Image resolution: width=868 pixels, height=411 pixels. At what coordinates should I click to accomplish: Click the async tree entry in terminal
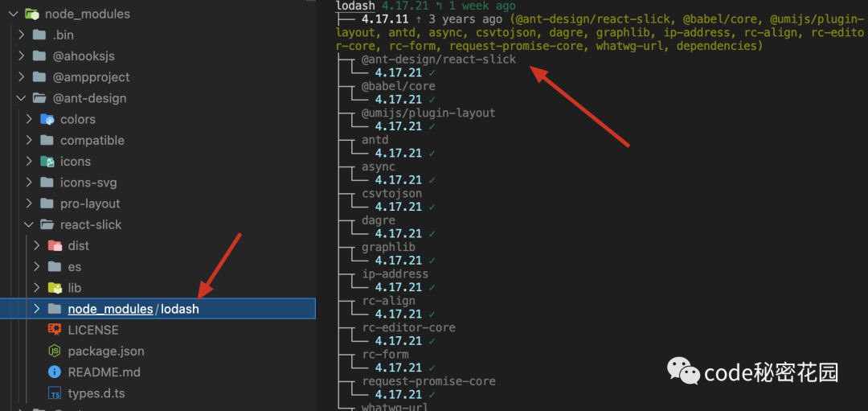pyautogui.click(x=379, y=166)
